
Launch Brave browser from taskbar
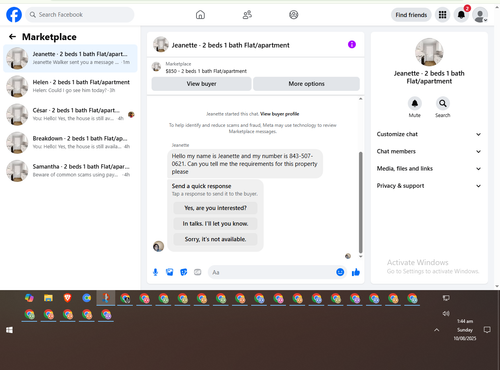[67, 298]
